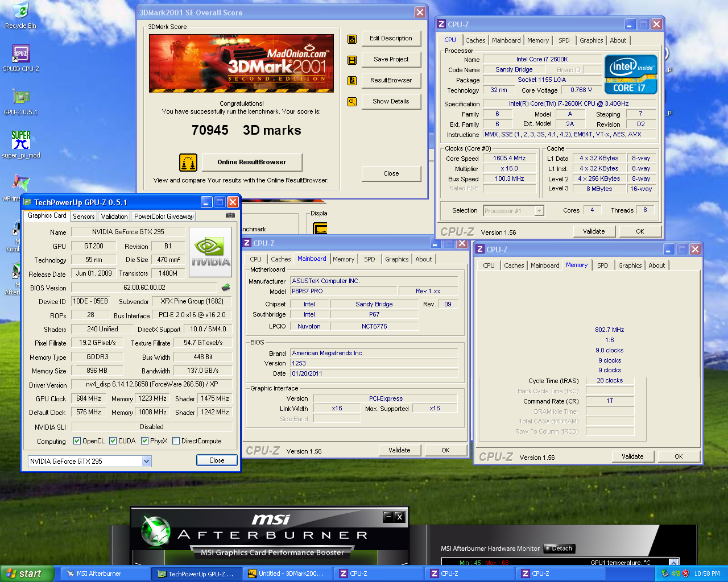Click Validate in the CPU-Z Memory window
Viewport: 728px width, 582px height.
(x=632, y=456)
